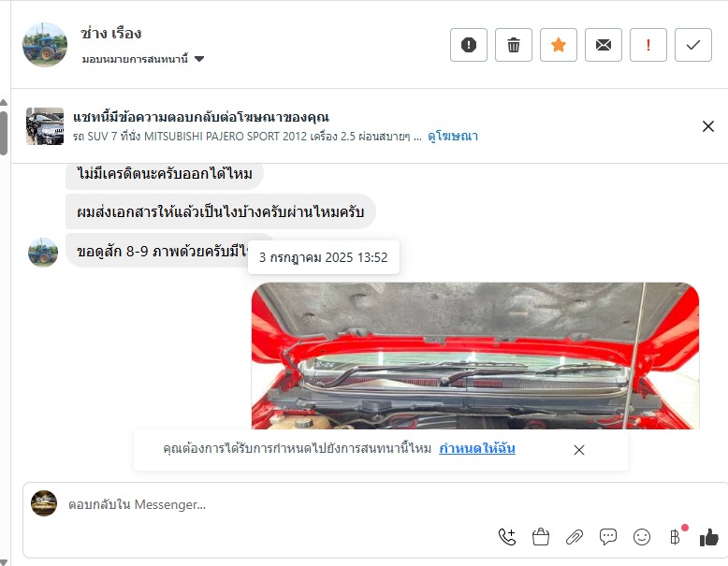Flag the conversation with the red exclamation mark
The image size is (728, 566).
[648, 45]
